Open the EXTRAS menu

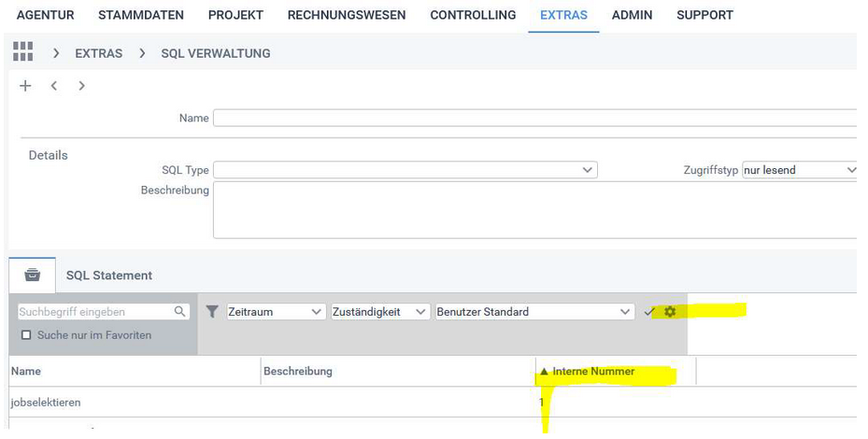coord(563,15)
